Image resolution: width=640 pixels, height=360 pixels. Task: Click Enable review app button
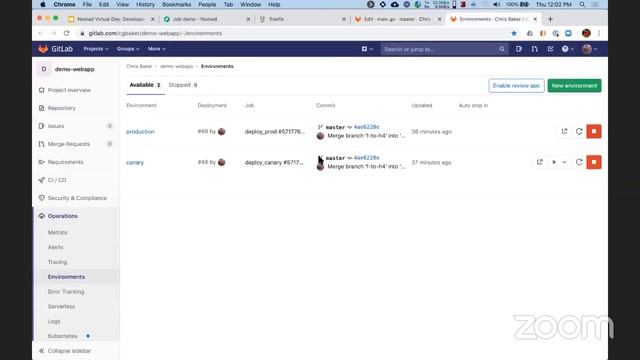pyautogui.click(x=516, y=86)
